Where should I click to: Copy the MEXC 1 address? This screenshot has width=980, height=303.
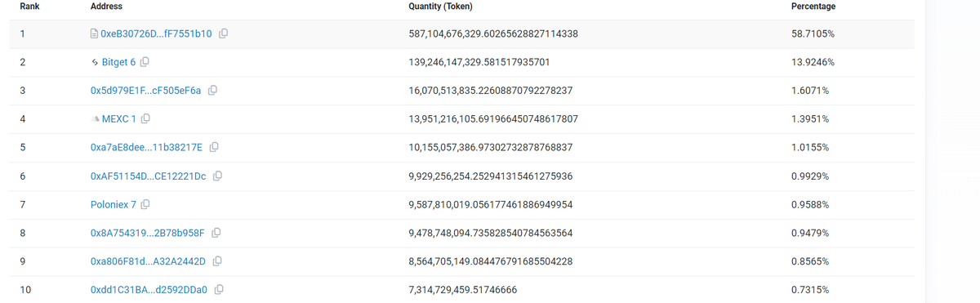[145, 119]
